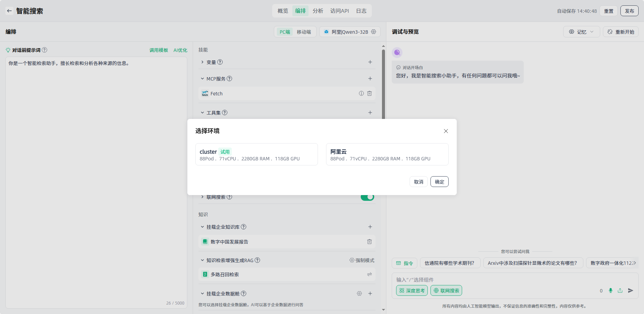Delete the Fetch MCP service
The image size is (644, 314).
tap(369, 94)
